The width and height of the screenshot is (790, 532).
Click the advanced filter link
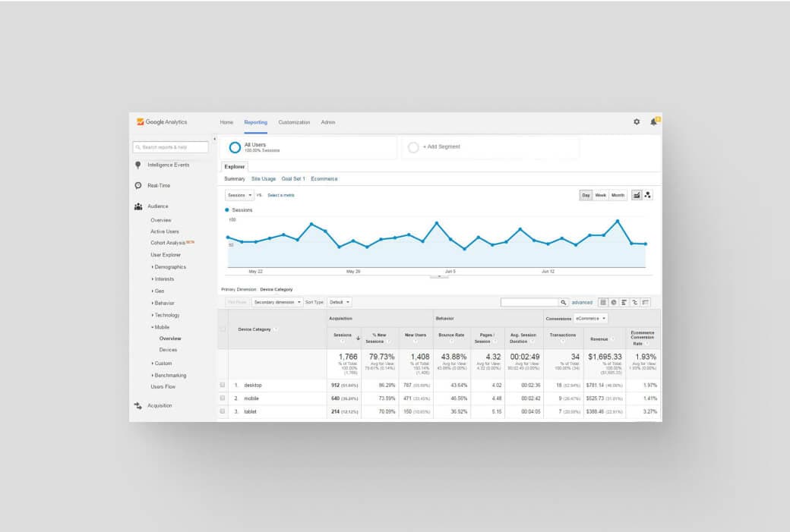pos(582,303)
